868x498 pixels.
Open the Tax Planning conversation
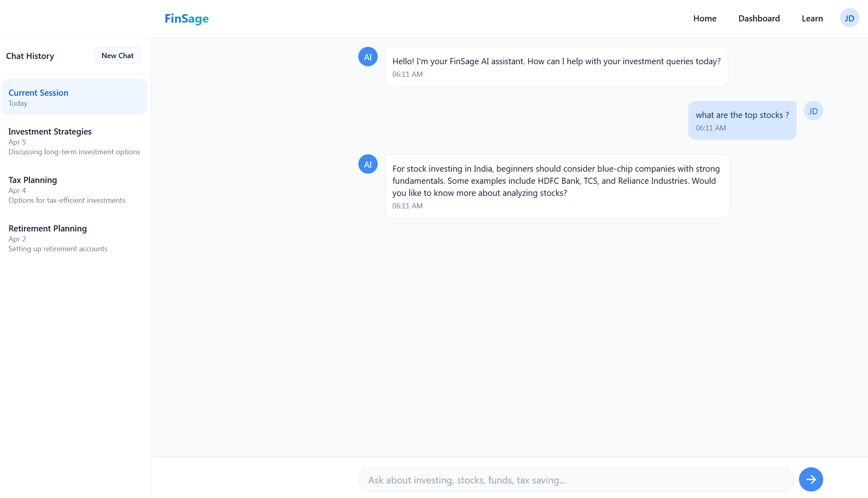[x=74, y=189]
